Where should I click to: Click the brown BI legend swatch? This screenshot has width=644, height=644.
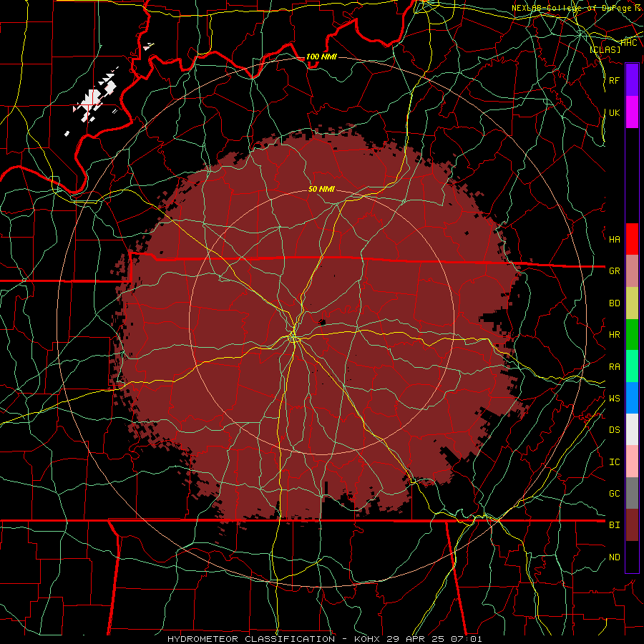(x=632, y=525)
